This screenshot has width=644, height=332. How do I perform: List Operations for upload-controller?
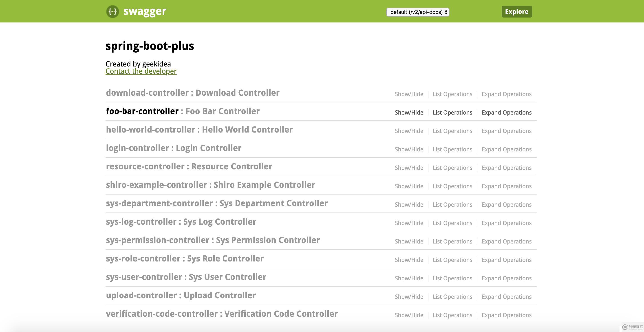(452, 297)
